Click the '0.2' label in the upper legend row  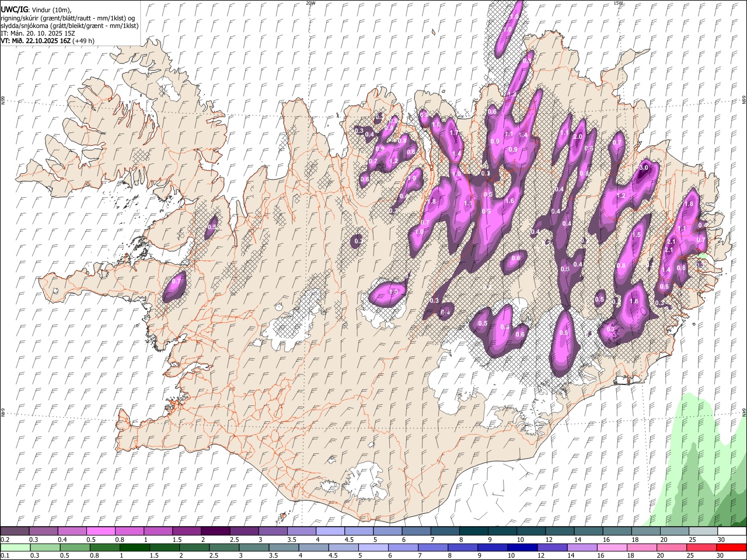point(5,540)
